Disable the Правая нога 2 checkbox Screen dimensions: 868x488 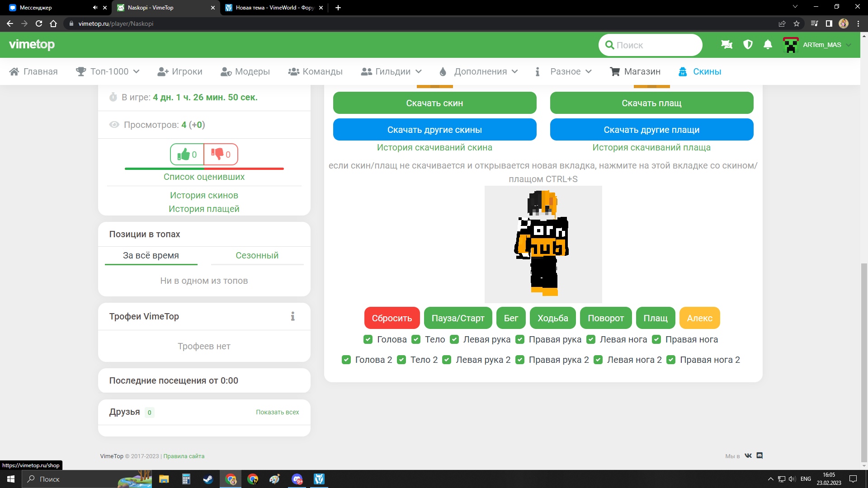(671, 360)
